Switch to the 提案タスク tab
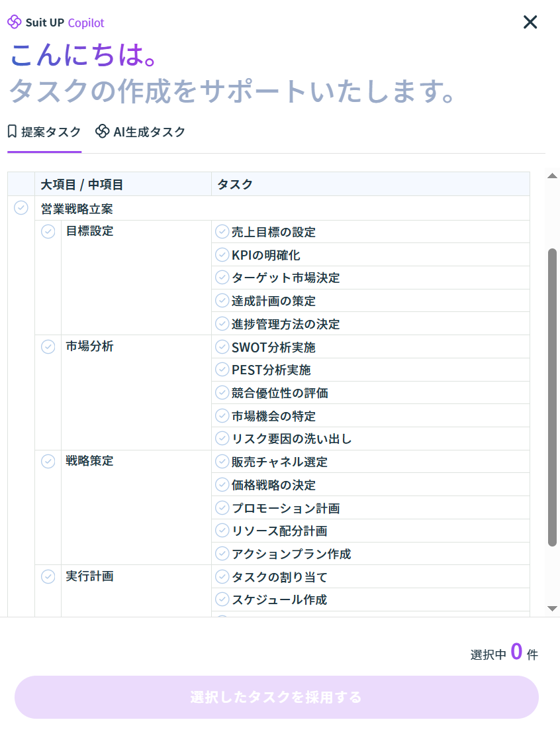 [x=44, y=132]
